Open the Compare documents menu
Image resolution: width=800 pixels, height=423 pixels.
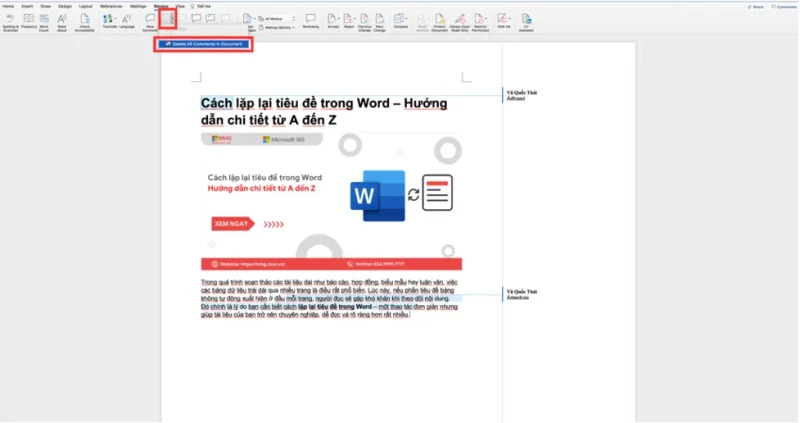coord(400,21)
